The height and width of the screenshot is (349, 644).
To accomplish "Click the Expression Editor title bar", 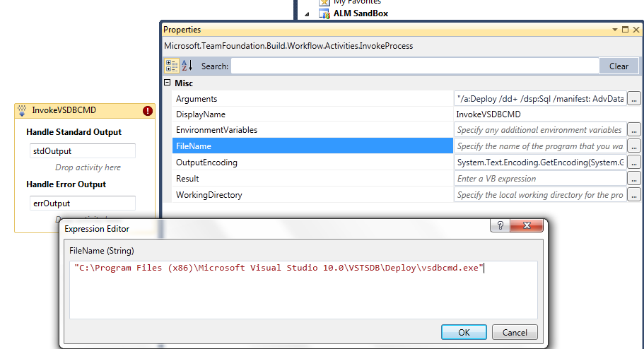I will 275,229.
